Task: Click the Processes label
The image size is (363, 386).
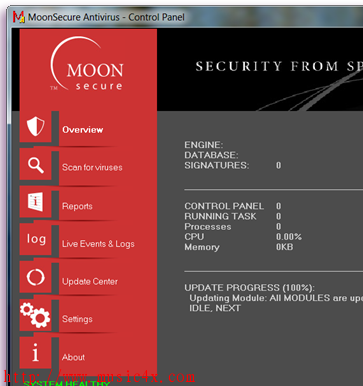Action: tap(208, 227)
